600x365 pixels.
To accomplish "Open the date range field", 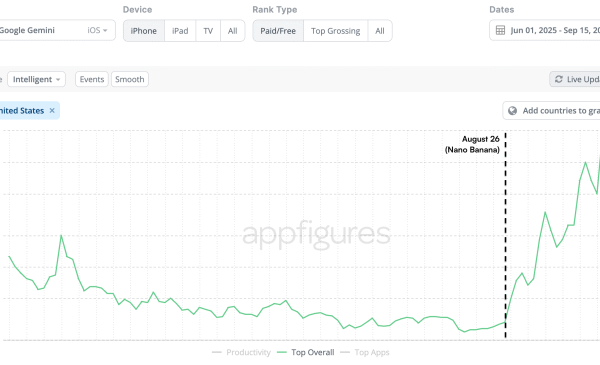I will coord(545,30).
